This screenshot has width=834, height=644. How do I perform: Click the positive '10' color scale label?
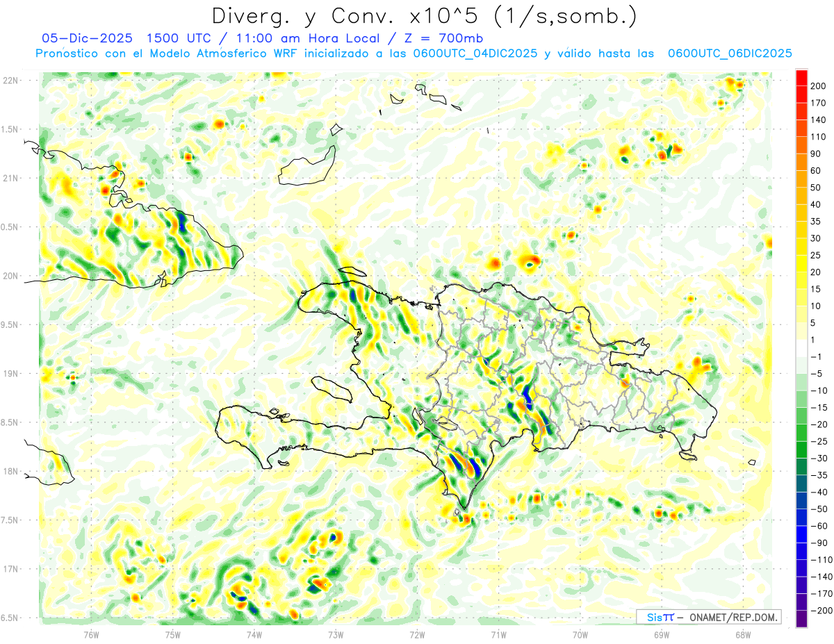pos(817,306)
